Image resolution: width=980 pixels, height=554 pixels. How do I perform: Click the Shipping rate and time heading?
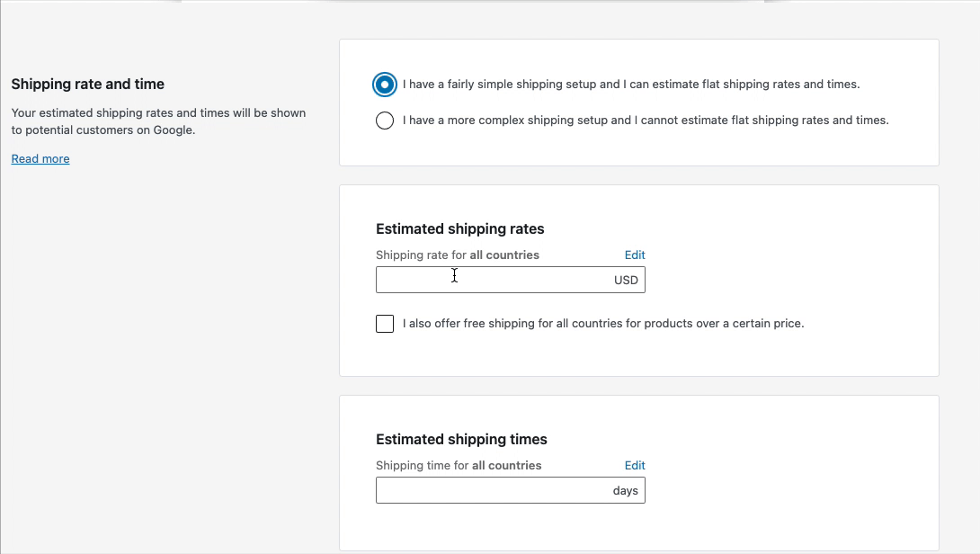coord(87,84)
